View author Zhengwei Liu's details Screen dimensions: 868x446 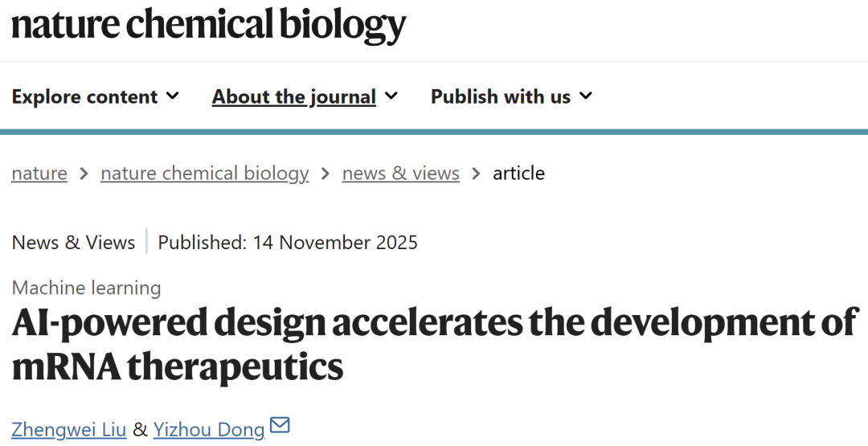pos(69,430)
